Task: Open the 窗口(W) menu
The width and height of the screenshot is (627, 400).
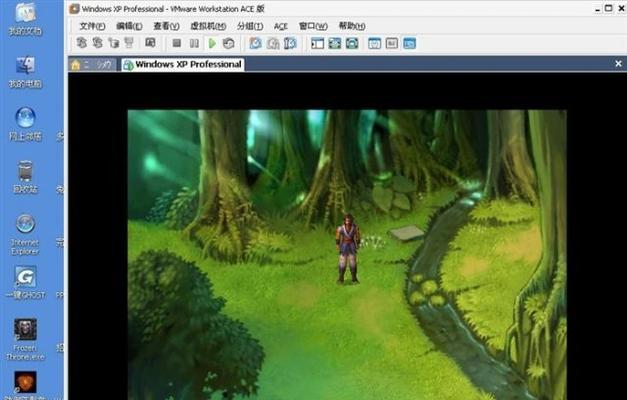Action: (x=313, y=26)
